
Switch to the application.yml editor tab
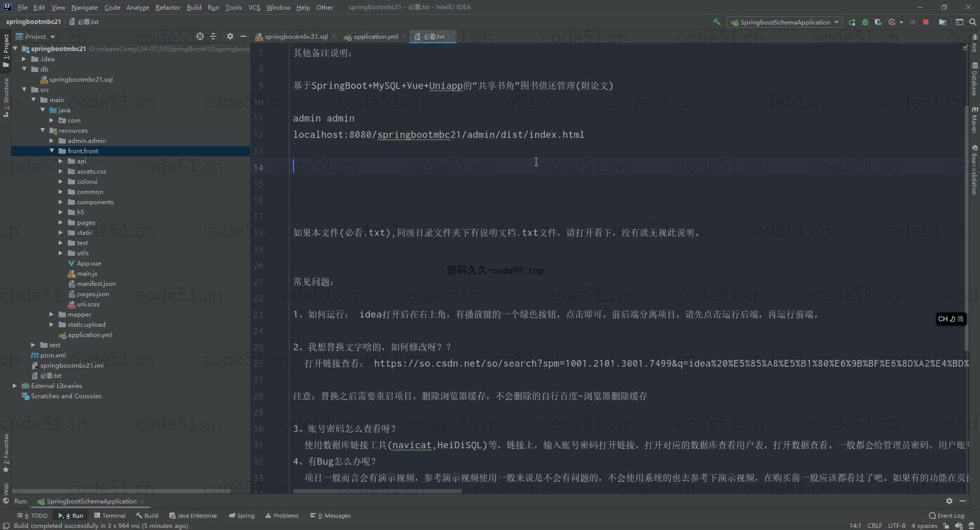[375, 36]
